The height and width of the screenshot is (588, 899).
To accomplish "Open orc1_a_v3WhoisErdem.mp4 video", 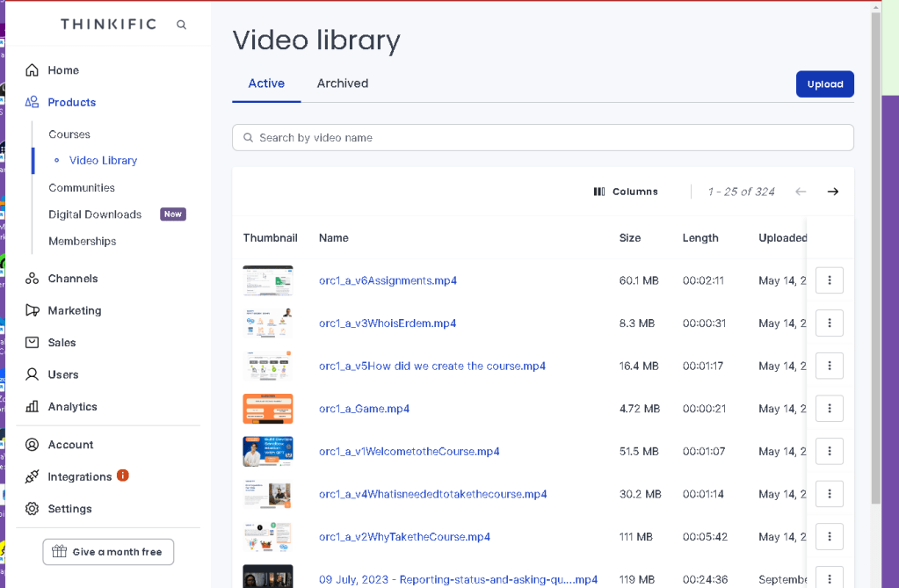I will [x=388, y=323].
